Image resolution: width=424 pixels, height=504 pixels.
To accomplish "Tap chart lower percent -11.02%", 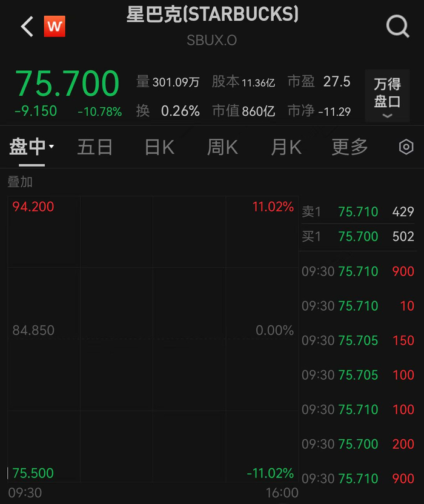I will [x=270, y=473].
